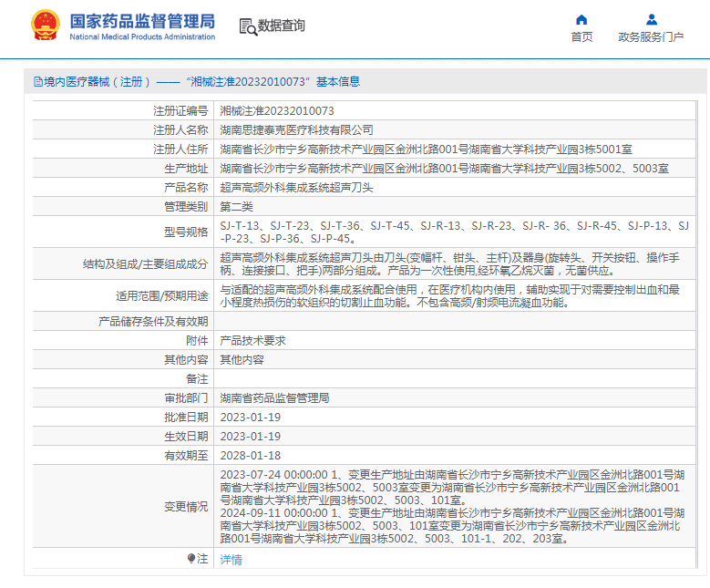Click the 有效期至 row label

point(186,455)
